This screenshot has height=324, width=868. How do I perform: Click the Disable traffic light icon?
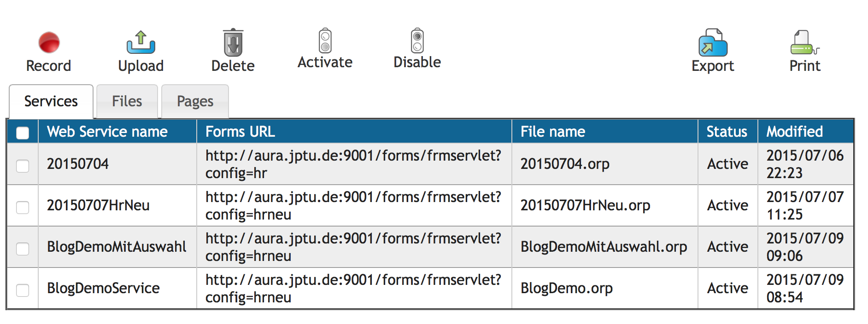(417, 41)
